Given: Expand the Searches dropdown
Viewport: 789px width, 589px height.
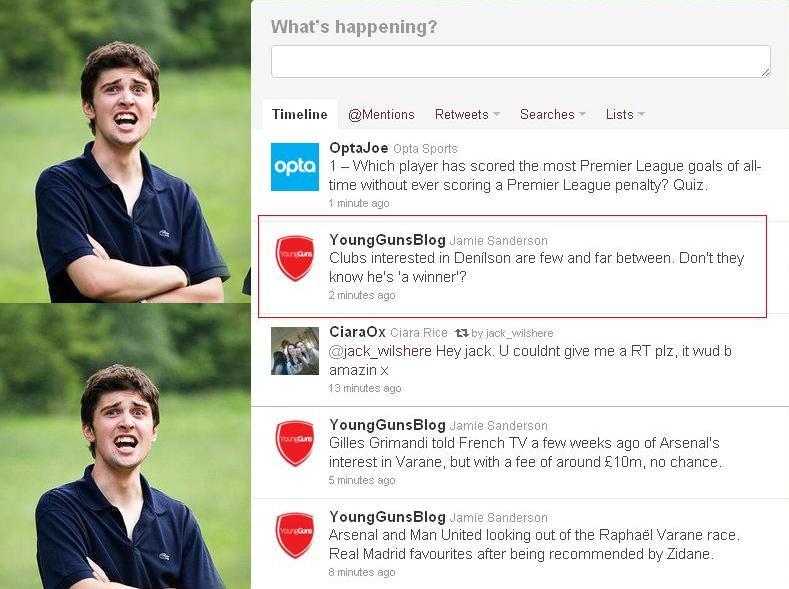Looking at the screenshot, I should click(x=553, y=115).
